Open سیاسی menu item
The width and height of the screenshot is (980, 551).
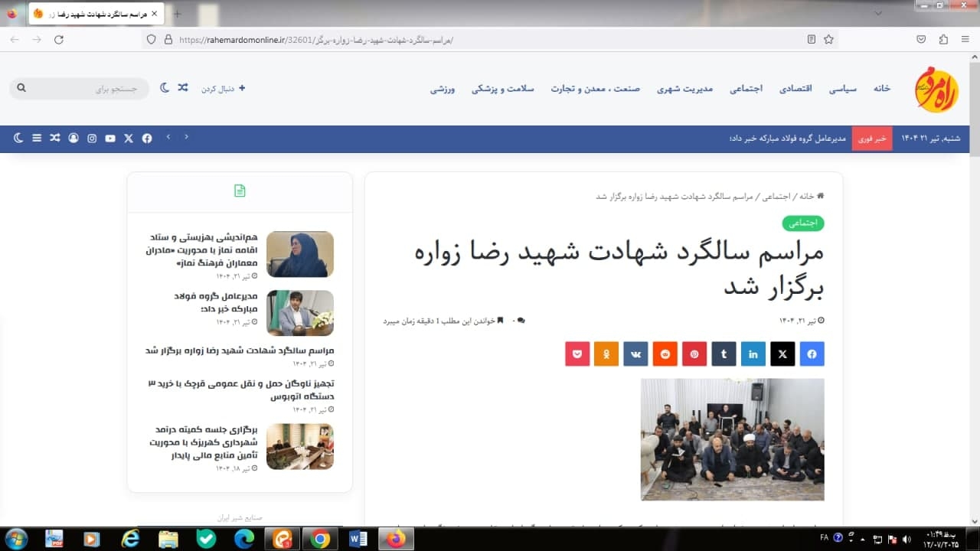point(842,89)
